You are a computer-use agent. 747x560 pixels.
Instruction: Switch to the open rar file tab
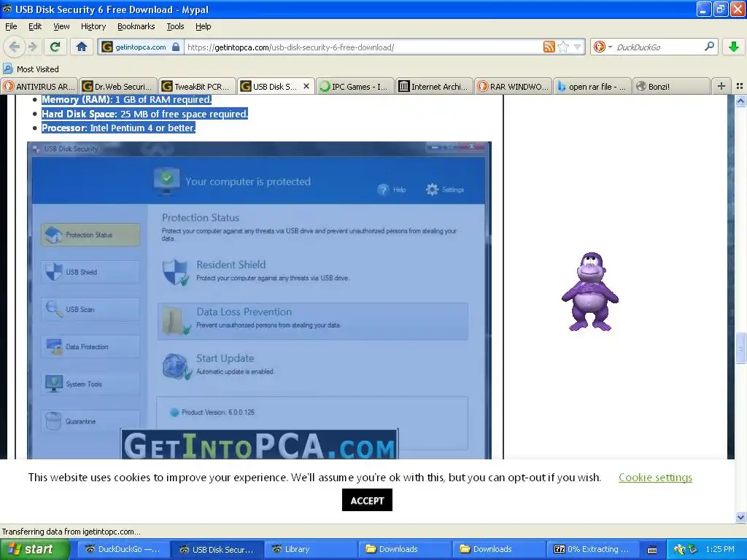[592, 86]
